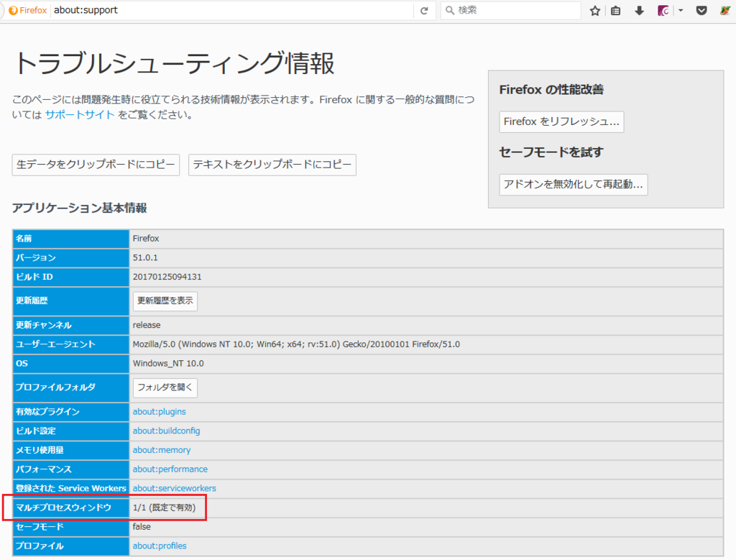This screenshot has width=736, height=560.
Task: Focus the address bar showing about:support
Action: tap(232, 10)
